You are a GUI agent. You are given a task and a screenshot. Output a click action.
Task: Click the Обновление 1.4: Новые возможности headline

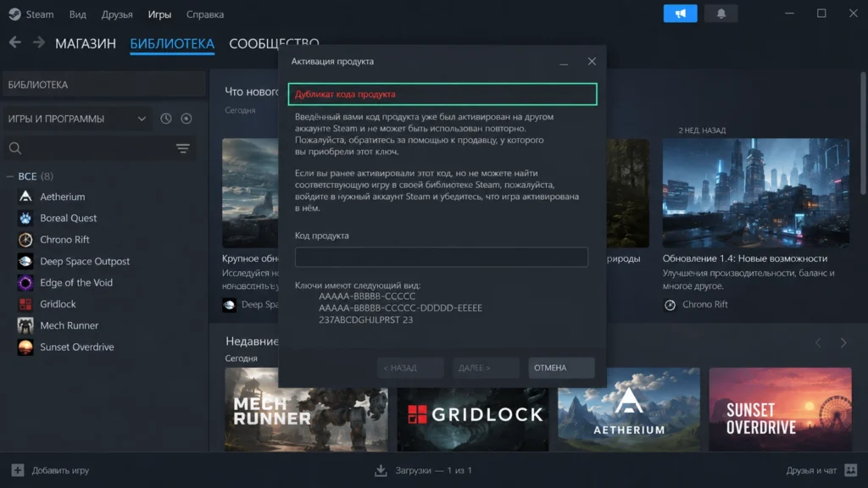pyautogui.click(x=745, y=258)
